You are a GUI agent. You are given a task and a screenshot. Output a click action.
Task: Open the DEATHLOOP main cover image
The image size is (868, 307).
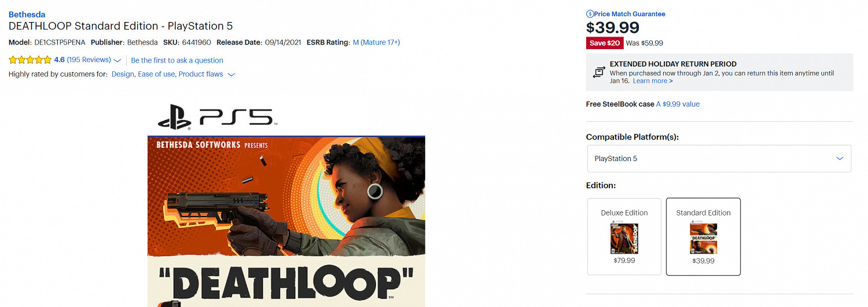click(x=286, y=221)
